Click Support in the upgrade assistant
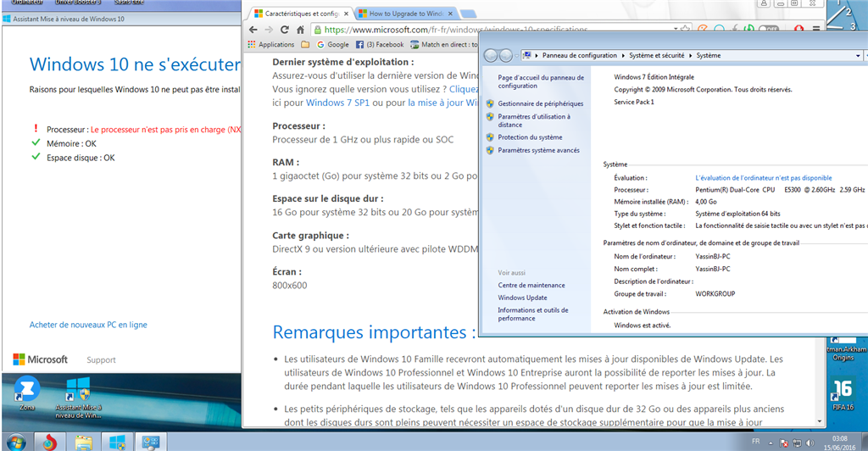The width and height of the screenshot is (868, 451). pyautogui.click(x=101, y=359)
